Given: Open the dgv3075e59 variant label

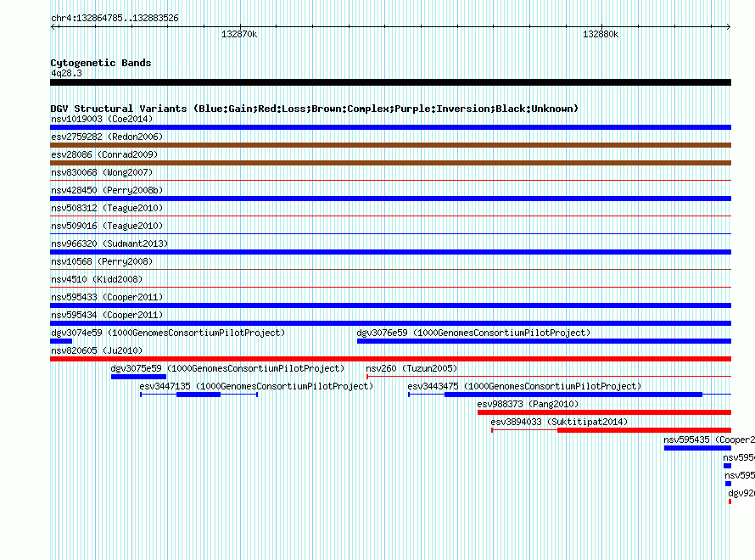Looking at the screenshot, I should (x=227, y=368).
